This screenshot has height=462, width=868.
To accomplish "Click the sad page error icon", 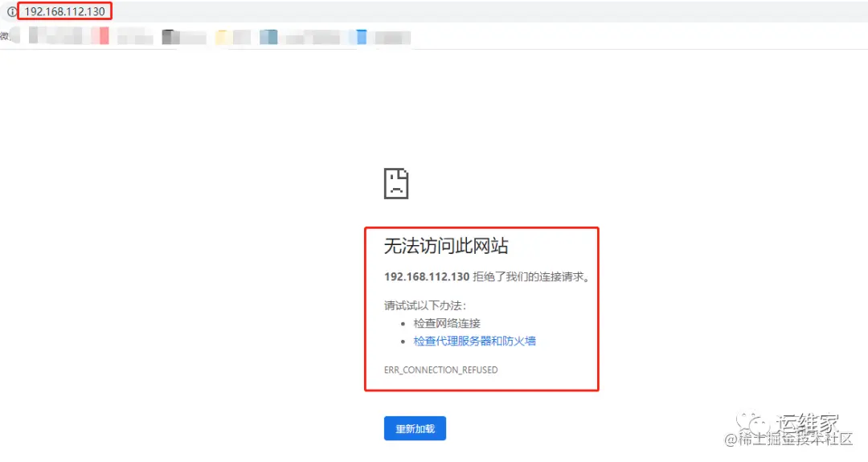I will click(x=396, y=183).
